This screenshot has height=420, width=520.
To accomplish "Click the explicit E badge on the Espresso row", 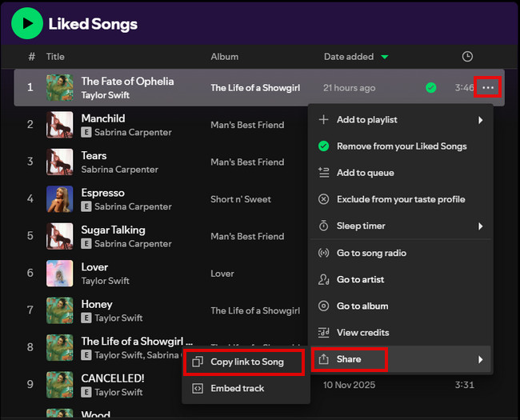I will pyautogui.click(x=86, y=206).
